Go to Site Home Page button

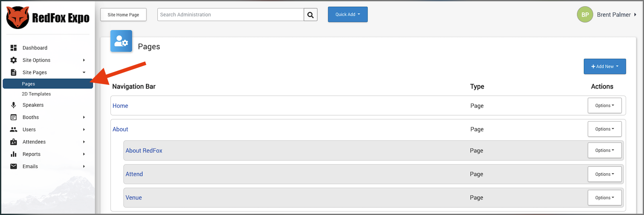[123, 15]
